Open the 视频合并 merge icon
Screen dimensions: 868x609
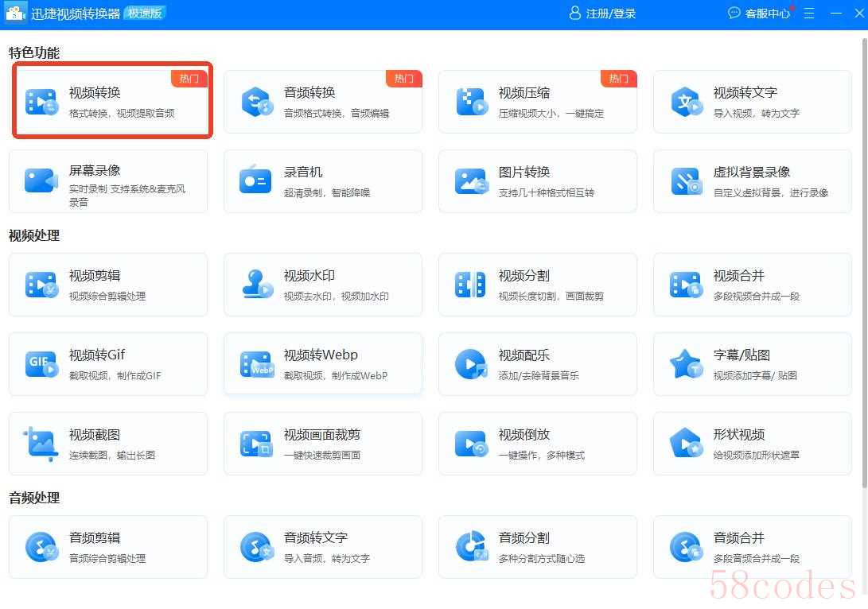686,285
